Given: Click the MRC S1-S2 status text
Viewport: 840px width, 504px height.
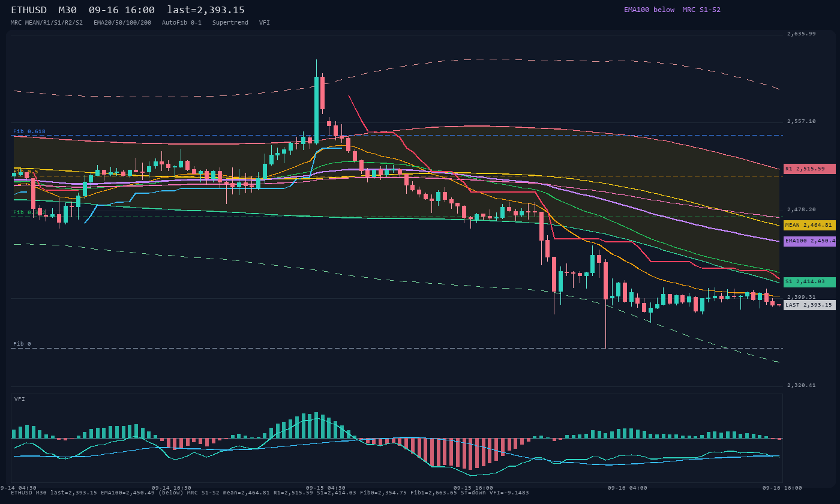Looking at the screenshot, I should point(701,10).
